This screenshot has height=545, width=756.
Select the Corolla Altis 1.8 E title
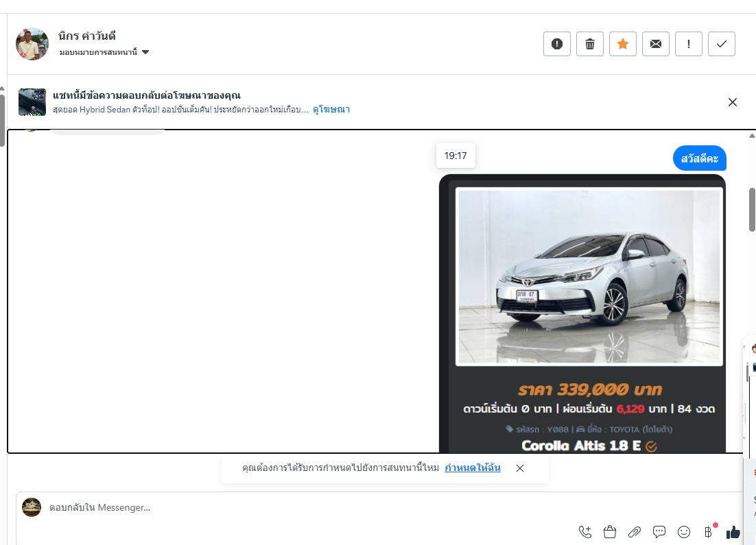[581, 446]
